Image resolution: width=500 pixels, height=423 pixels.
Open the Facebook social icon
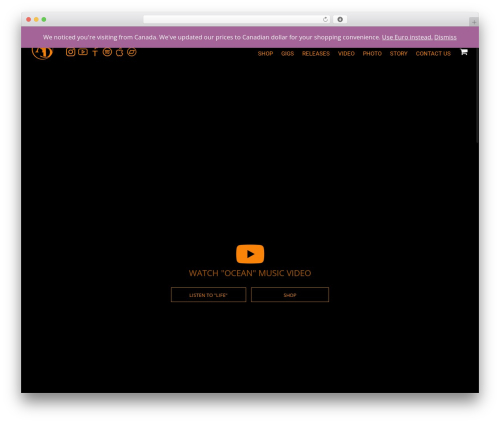[x=95, y=52]
